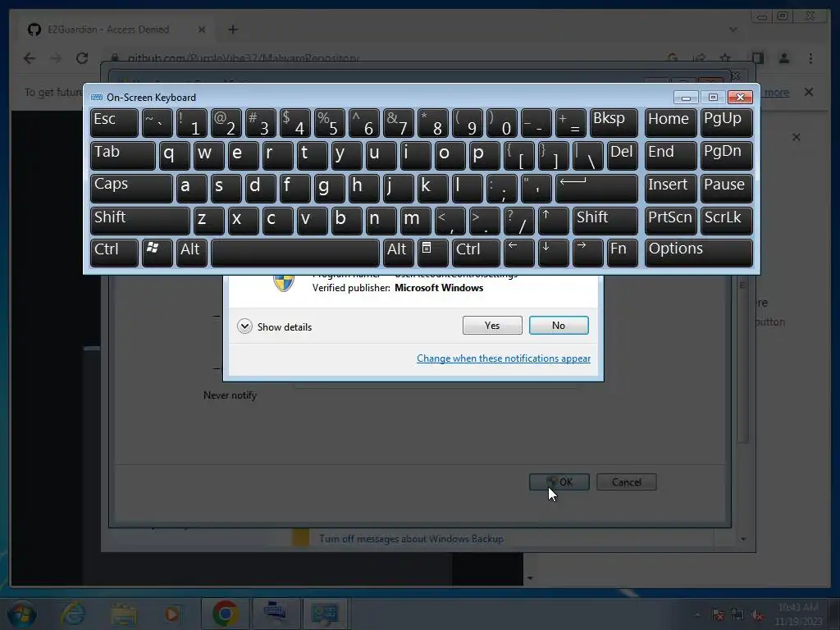Tap the Esc key on On-Screen Keyboard
840x630 pixels.
coord(114,123)
